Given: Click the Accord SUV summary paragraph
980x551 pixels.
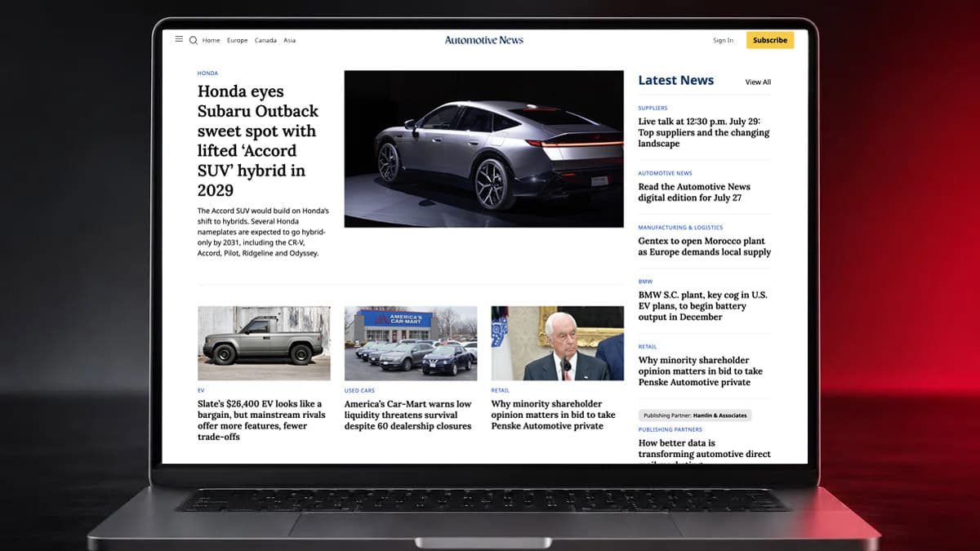Looking at the screenshot, I should [263, 232].
